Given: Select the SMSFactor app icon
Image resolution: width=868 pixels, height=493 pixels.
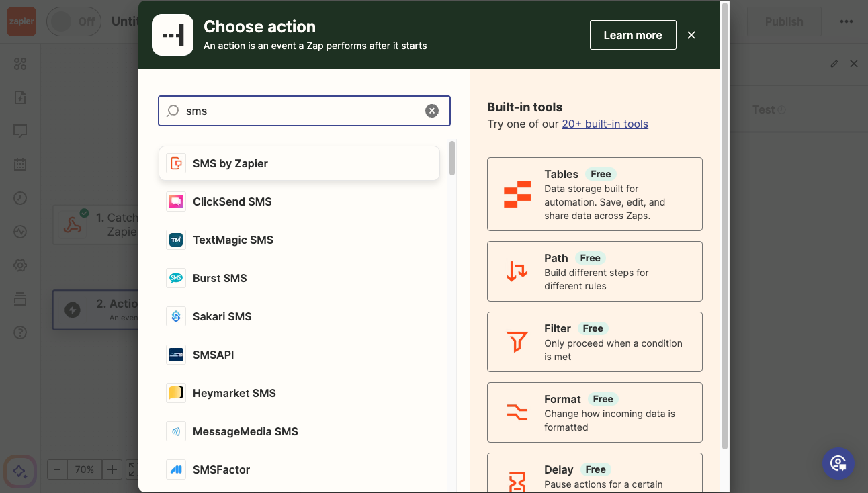Looking at the screenshot, I should [176, 469].
